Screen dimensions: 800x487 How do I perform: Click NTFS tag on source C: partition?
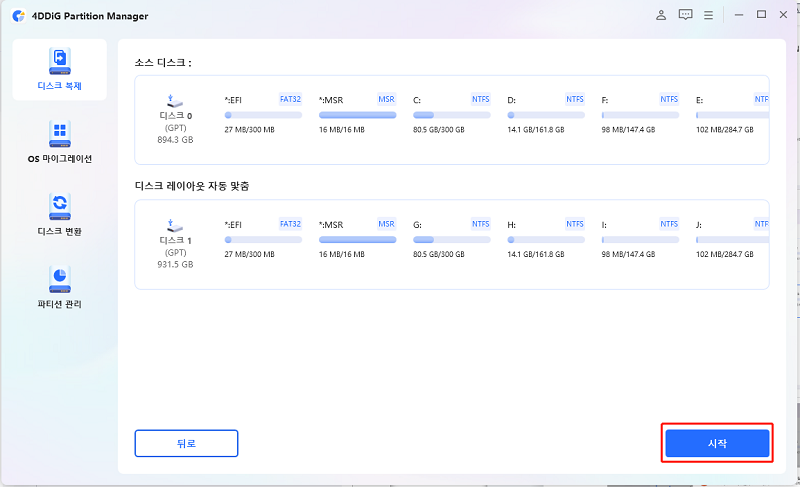pos(481,99)
